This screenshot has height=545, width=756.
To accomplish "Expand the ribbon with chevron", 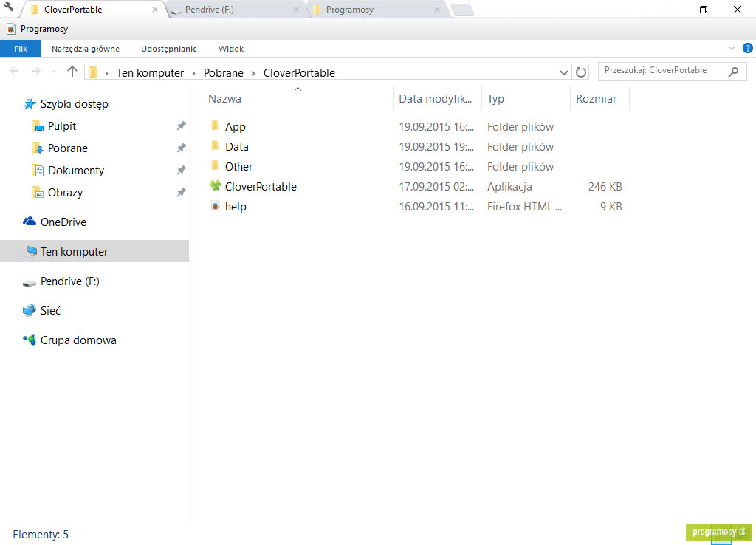I will tap(732, 48).
